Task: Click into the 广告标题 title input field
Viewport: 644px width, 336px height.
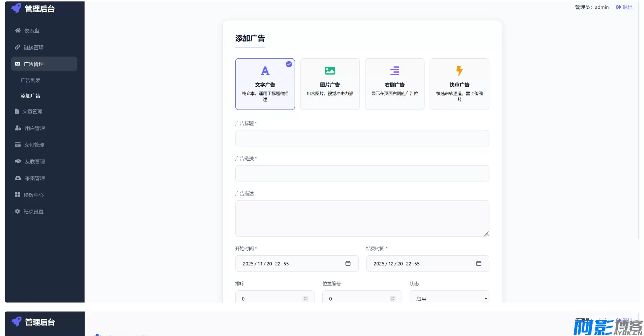Action: click(362, 138)
